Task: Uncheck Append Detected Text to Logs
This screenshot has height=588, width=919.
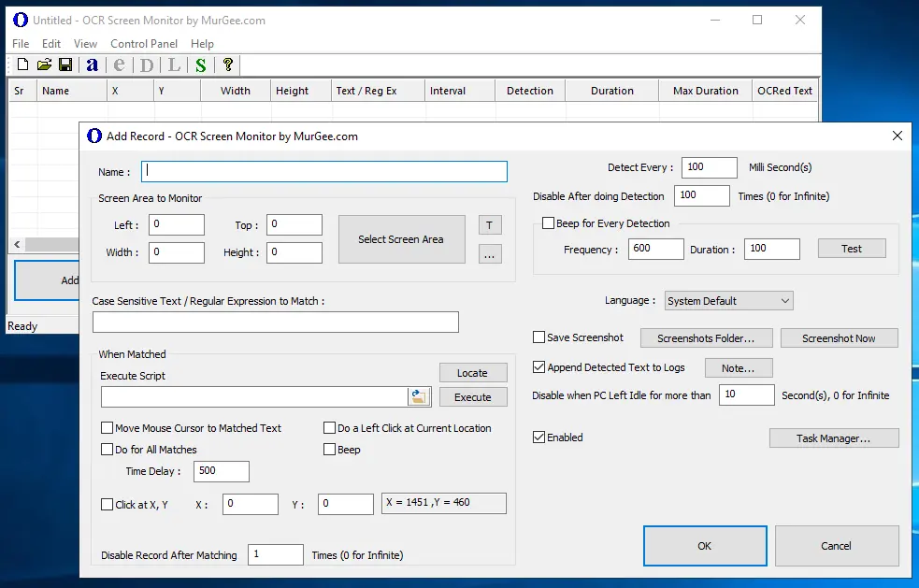Action: pyautogui.click(x=538, y=367)
